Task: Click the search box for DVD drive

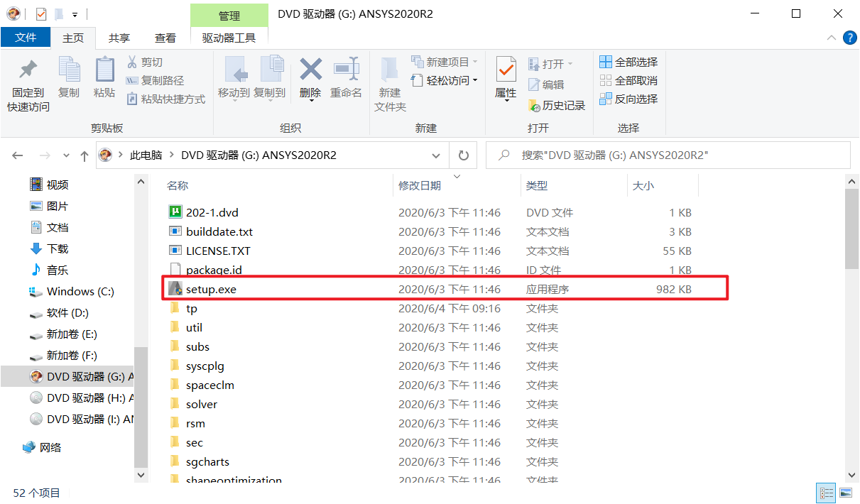Action: (x=668, y=155)
